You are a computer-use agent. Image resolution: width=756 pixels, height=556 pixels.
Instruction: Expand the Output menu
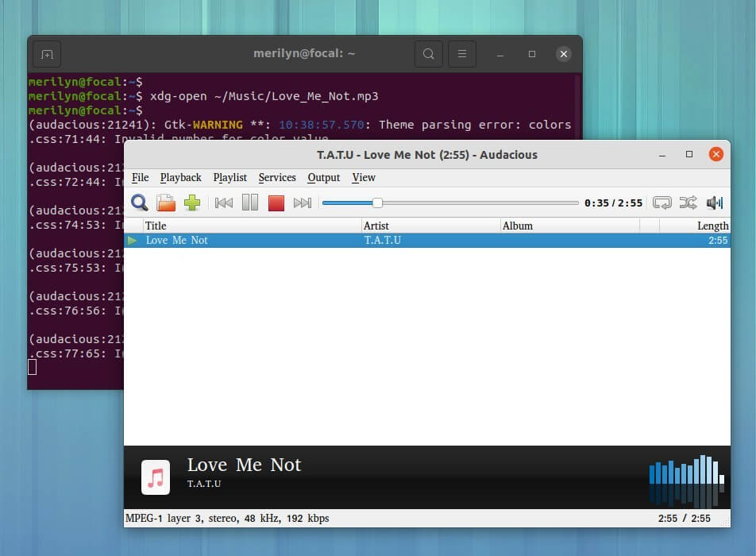(x=323, y=177)
